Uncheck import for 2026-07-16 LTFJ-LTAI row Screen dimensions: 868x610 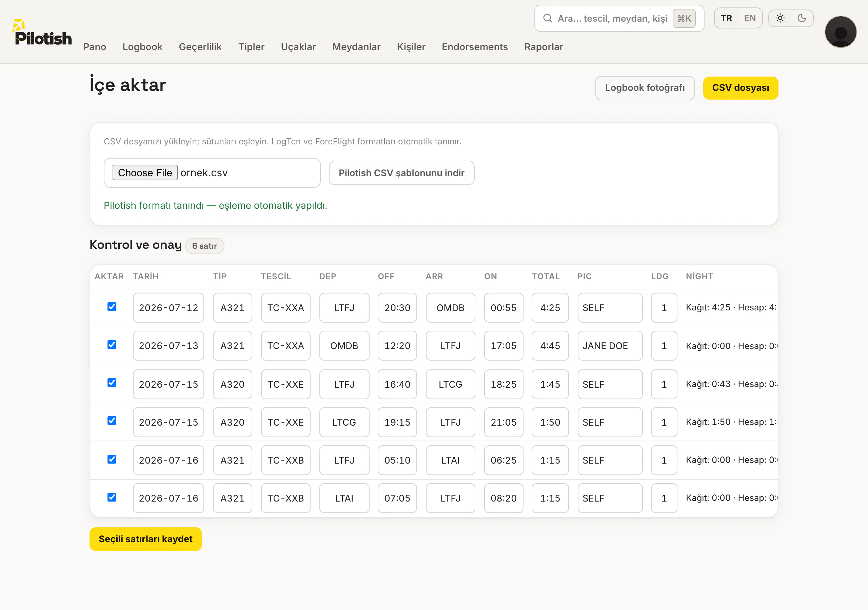112,459
